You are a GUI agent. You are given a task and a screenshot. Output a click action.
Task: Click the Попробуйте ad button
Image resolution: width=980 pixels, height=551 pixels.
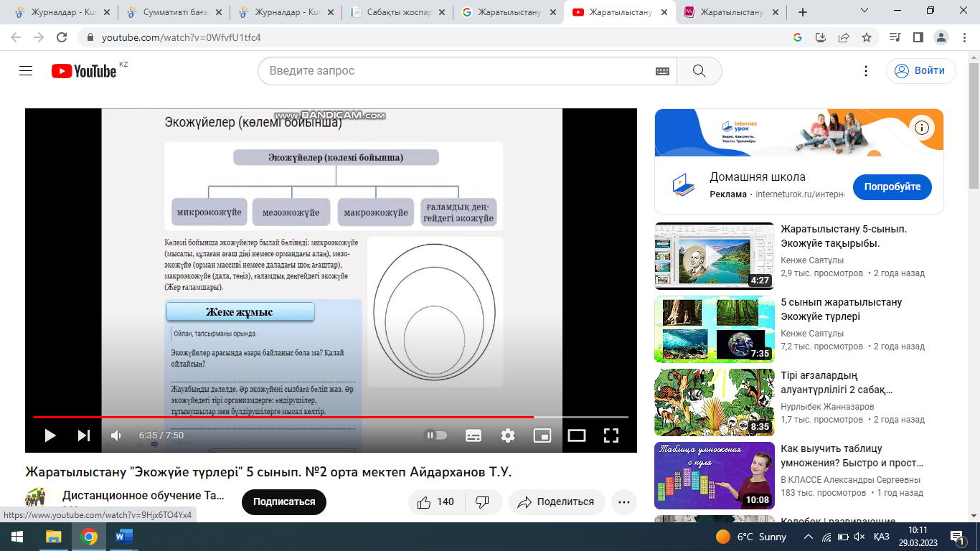pos(892,187)
